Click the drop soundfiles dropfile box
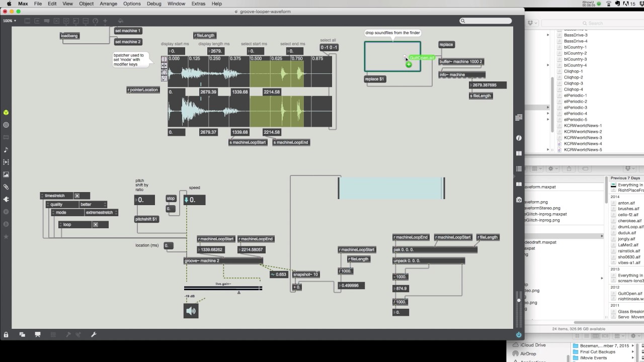 (392, 56)
